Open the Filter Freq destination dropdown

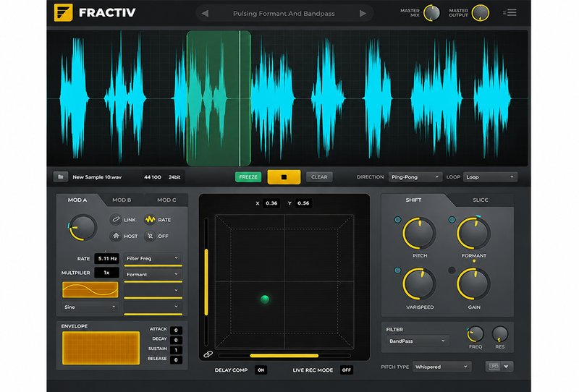coord(153,258)
